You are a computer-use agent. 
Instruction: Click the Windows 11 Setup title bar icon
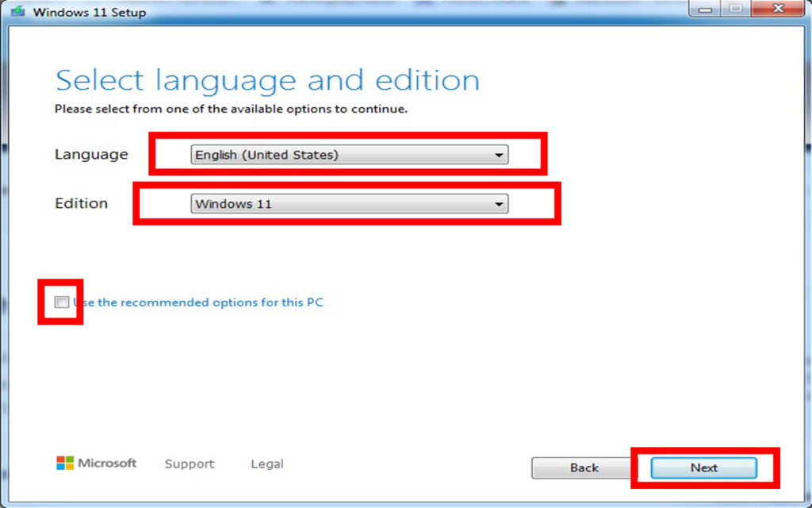(18, 11)
